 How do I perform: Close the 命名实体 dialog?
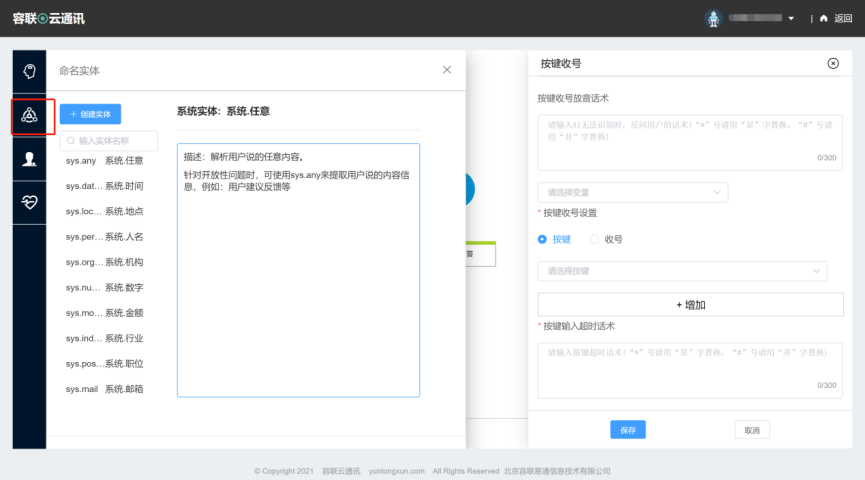point(447,70)
